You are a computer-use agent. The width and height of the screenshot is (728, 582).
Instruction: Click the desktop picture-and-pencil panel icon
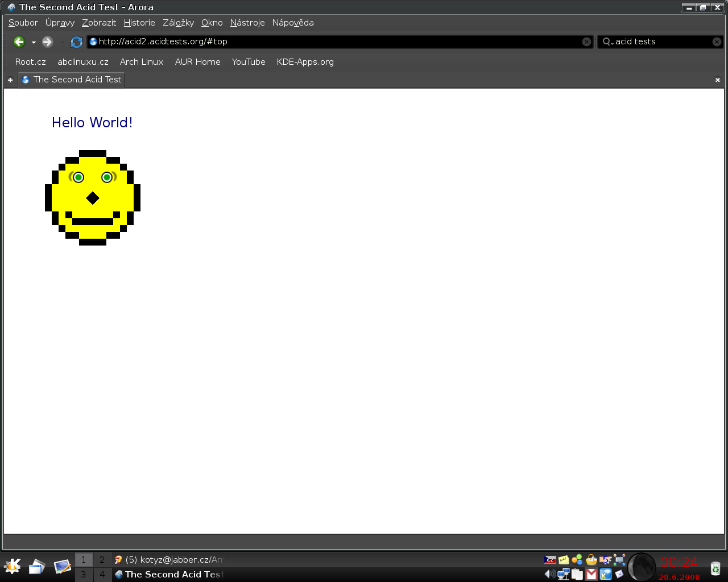tap(62, 567)
